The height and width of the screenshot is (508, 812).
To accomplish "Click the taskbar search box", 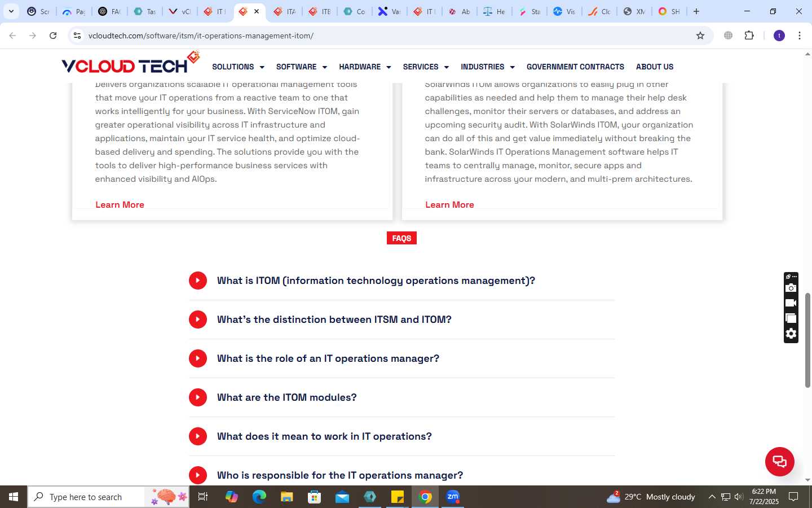I will 108,497.
